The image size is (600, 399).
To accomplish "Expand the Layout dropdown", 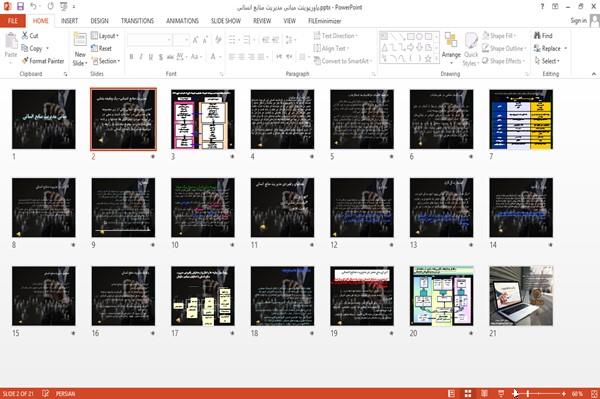I will coord(105,36).
